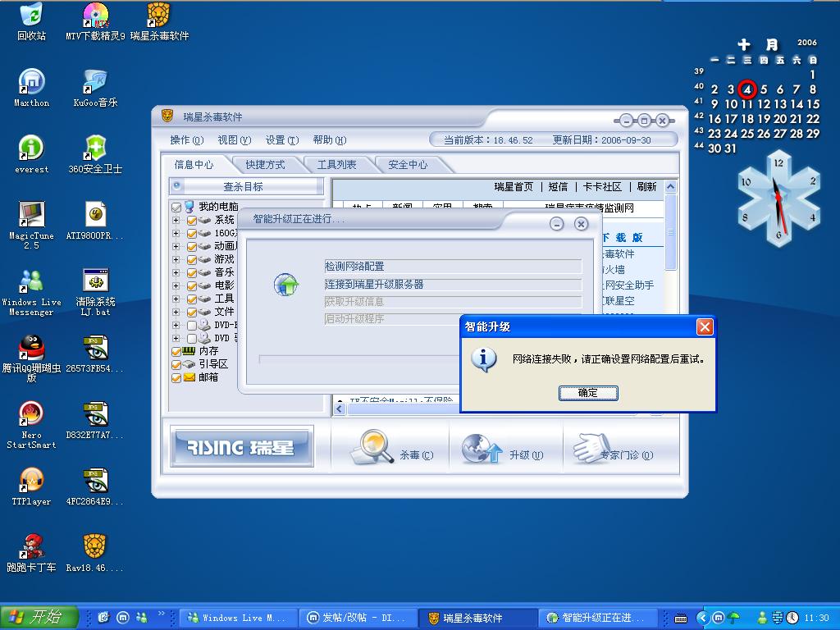
Task: Uncheck the 160G drive checkbox
Action: (192, 233)
